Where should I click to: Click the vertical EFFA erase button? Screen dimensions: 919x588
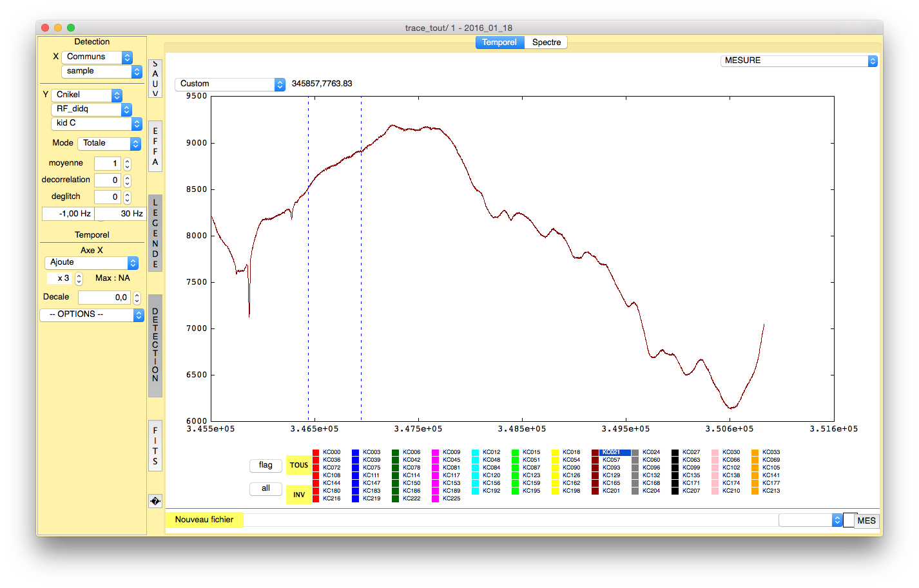[x=155, y=146]
